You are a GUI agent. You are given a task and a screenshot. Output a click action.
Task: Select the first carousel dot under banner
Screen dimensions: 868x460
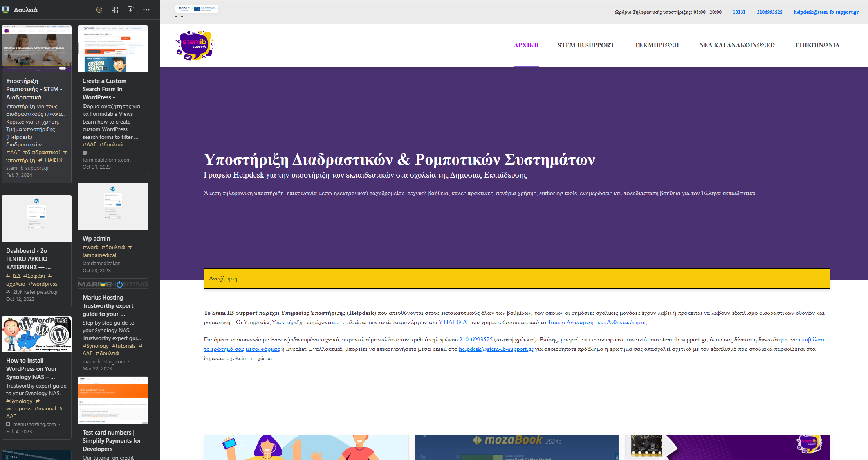pyautogui.click(x=176, y=16)
